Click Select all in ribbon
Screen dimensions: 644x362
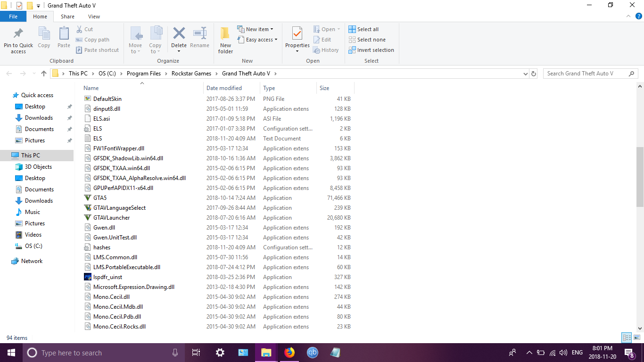tap(363, 29)
